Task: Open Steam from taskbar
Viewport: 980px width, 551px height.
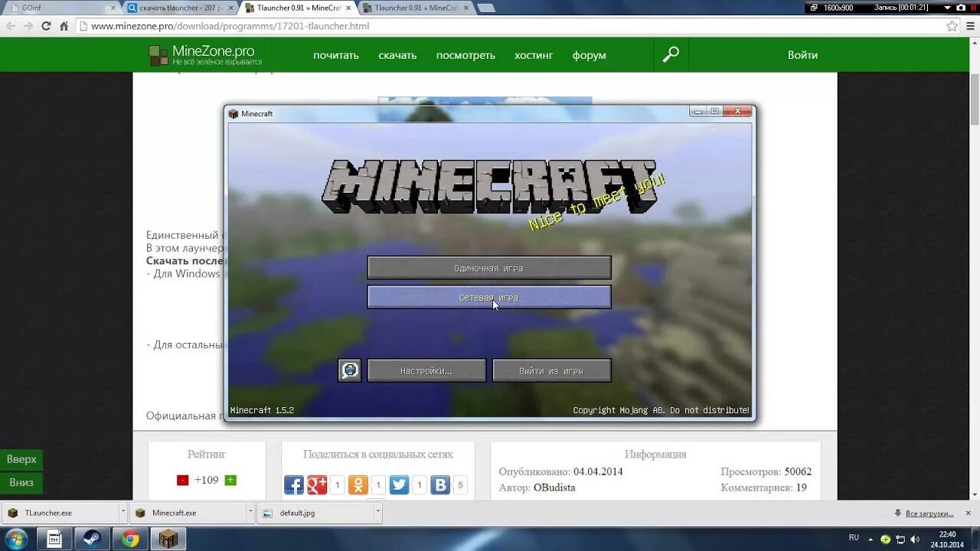Action: click(92, 539)
